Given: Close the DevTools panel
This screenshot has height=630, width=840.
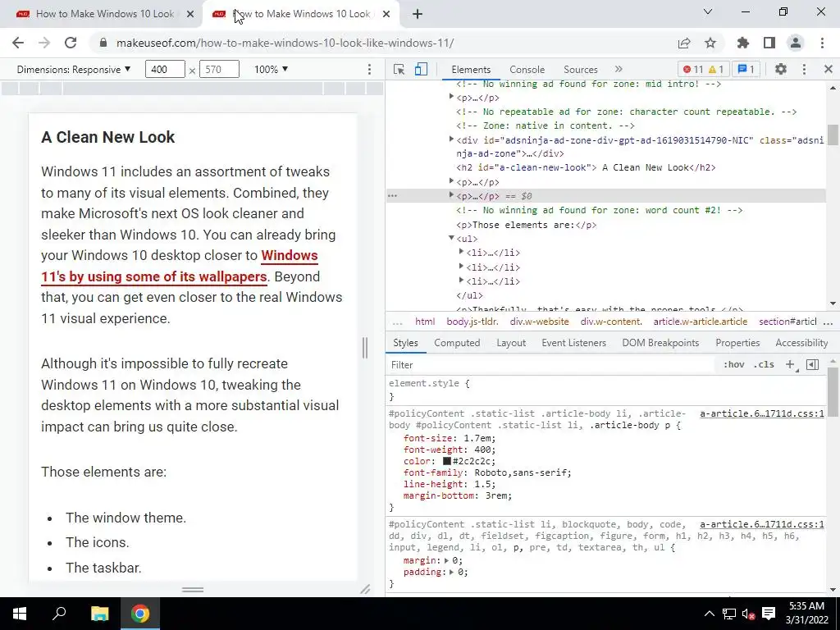Looking at the screenshot, I should click(x=829, y=69).
